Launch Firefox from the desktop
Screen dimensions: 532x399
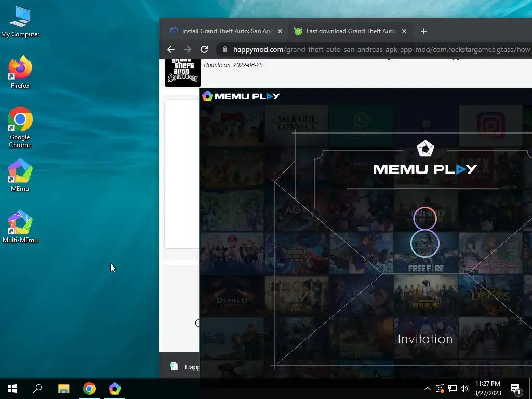[20, 72]
